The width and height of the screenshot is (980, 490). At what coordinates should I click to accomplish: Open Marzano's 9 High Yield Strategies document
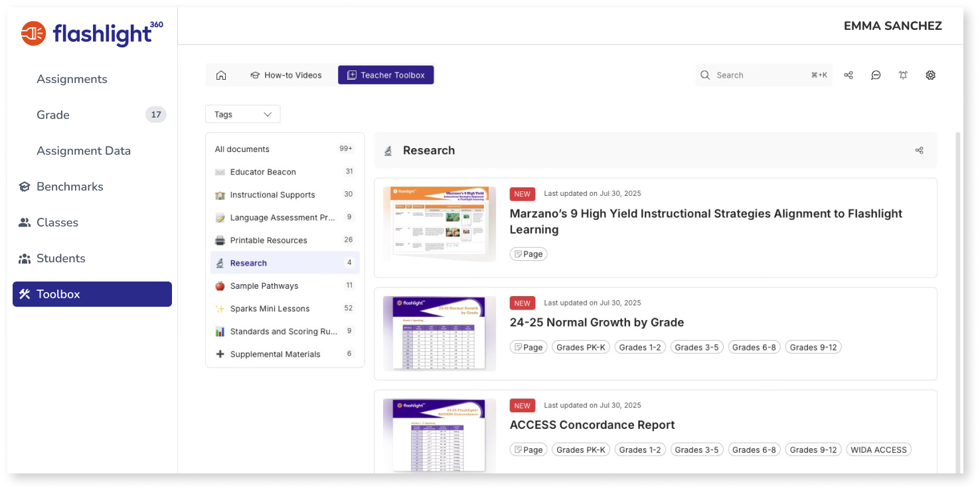click(x=706, y=222)
